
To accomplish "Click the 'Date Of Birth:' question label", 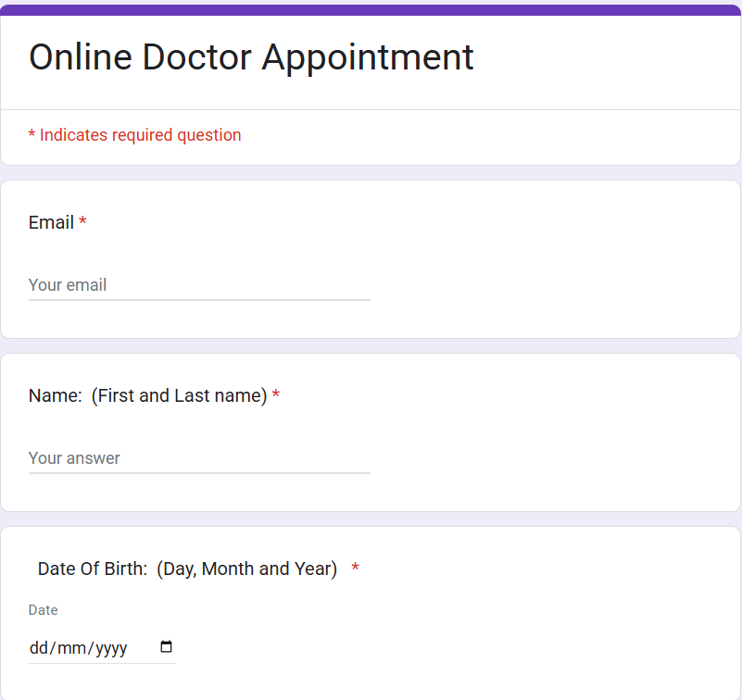I will (x=92, y=569).
